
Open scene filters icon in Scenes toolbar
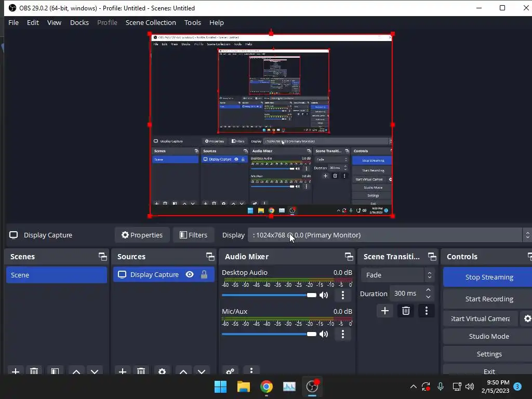click(x=55, y=371)
